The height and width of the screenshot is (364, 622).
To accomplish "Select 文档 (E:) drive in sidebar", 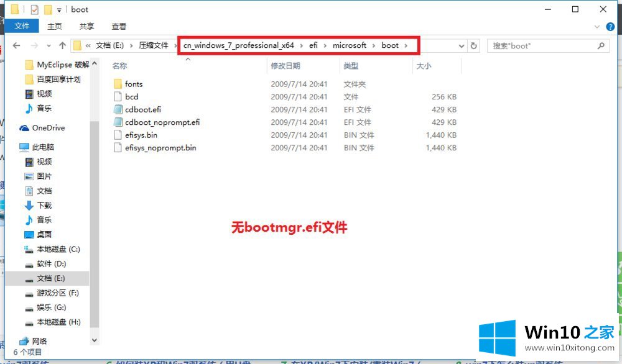I will [47, 278].
